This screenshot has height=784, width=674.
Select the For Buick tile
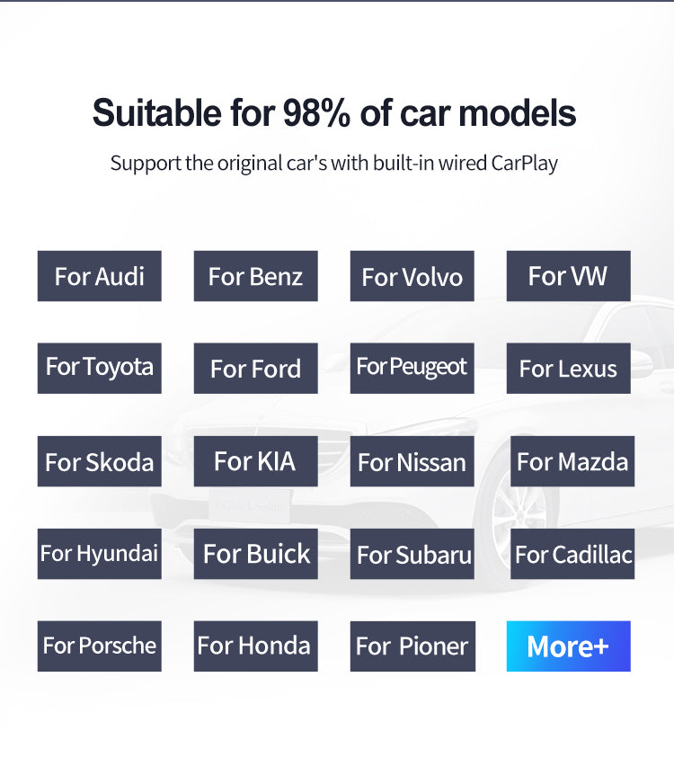255,554
